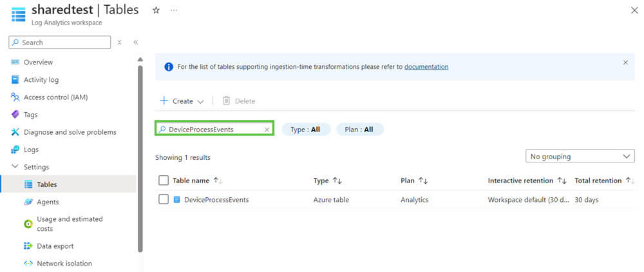Open the DeviceProcessEvents table entry
The image size is (644, 272).
point(216,200)
